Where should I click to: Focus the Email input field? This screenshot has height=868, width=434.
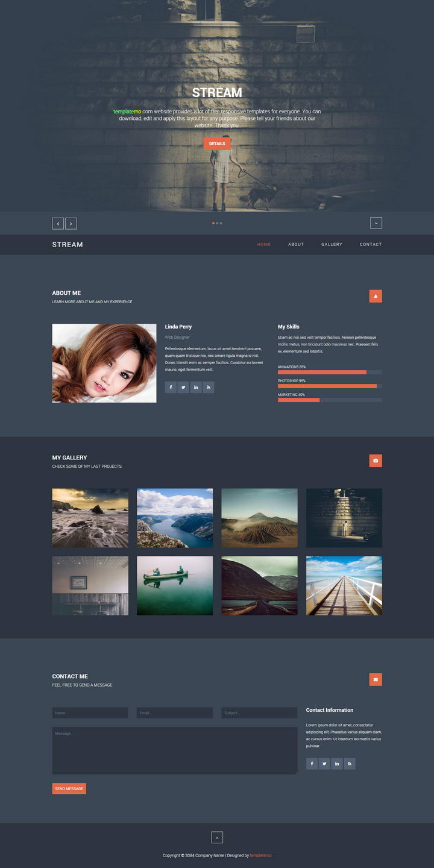(174, 712)
